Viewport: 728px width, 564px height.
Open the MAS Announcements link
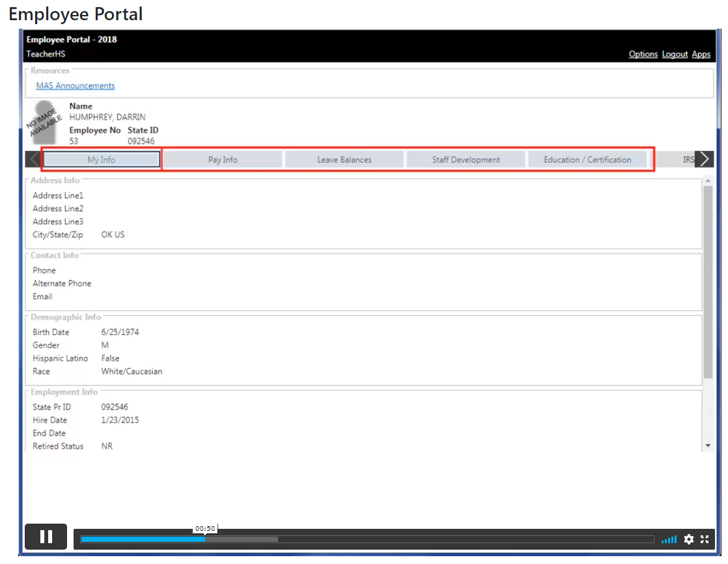tap(76, 85)
